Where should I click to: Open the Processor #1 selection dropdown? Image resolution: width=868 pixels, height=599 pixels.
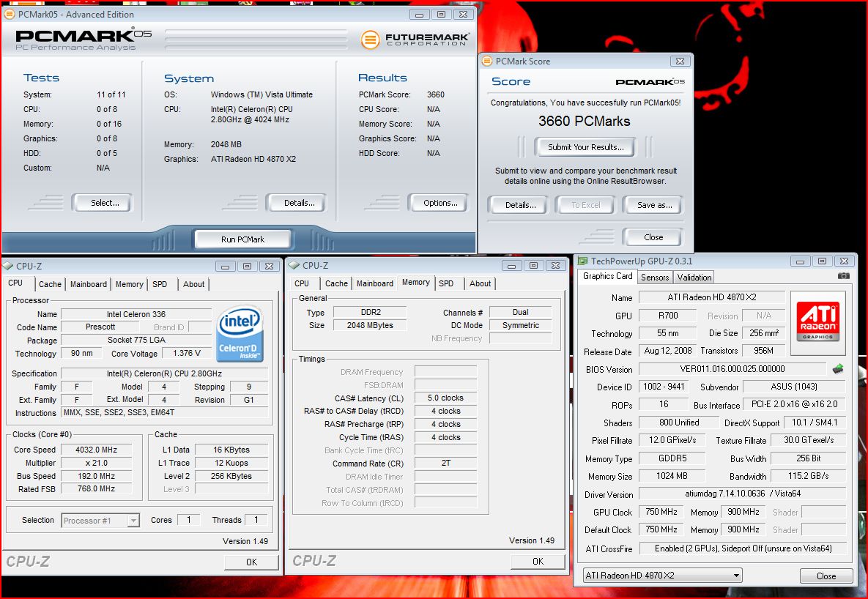click(133, 521)
